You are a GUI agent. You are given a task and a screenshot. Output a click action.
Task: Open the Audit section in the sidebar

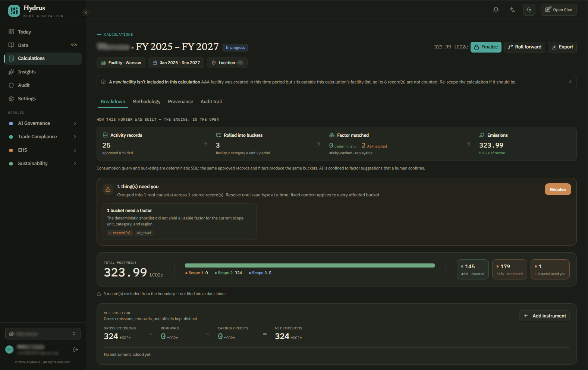(43, 85)
